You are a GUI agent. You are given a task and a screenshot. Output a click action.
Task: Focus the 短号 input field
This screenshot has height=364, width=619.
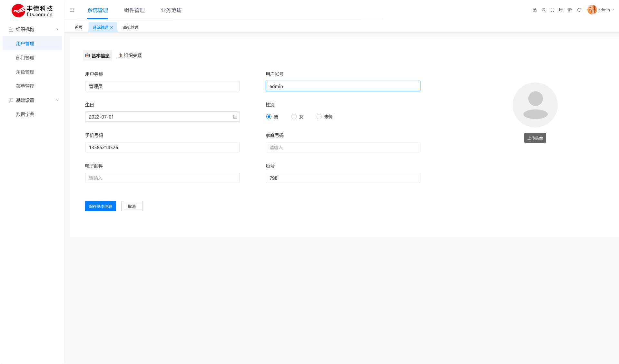(343, 178)
